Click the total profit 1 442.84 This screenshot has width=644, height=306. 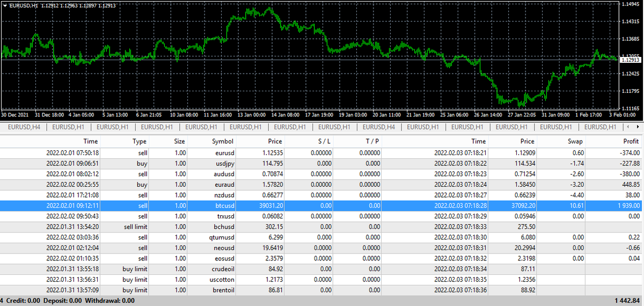628,300
